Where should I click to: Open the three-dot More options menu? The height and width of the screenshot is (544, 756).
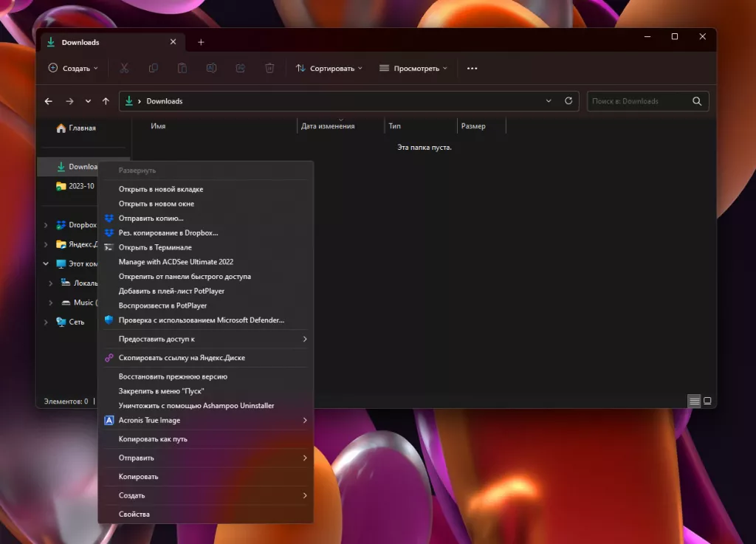pos(472,68)
